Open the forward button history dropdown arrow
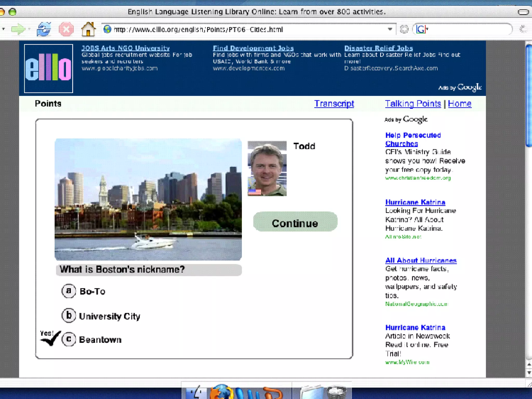Viewport: 532px width, 399px height. coord(29,29)
